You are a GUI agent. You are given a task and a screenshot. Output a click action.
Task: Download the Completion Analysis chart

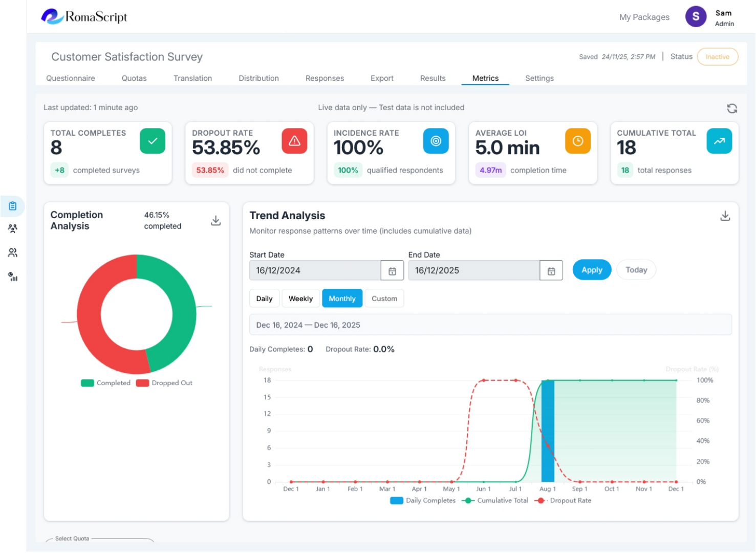[216, 221]
